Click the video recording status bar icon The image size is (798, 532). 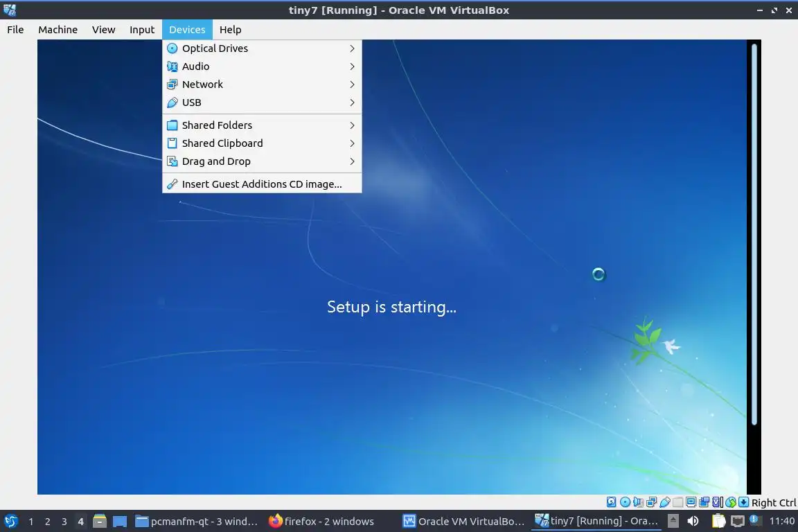point(704,502)
